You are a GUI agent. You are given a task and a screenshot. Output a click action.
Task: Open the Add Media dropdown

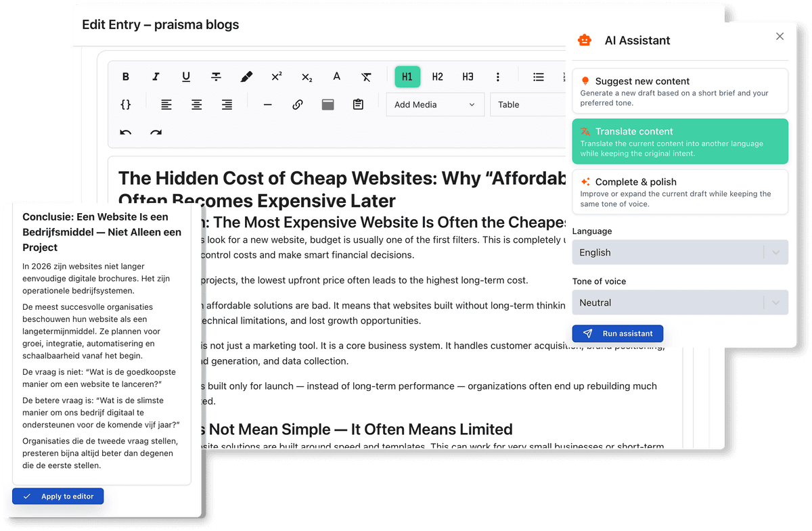(x=434, y=105)
